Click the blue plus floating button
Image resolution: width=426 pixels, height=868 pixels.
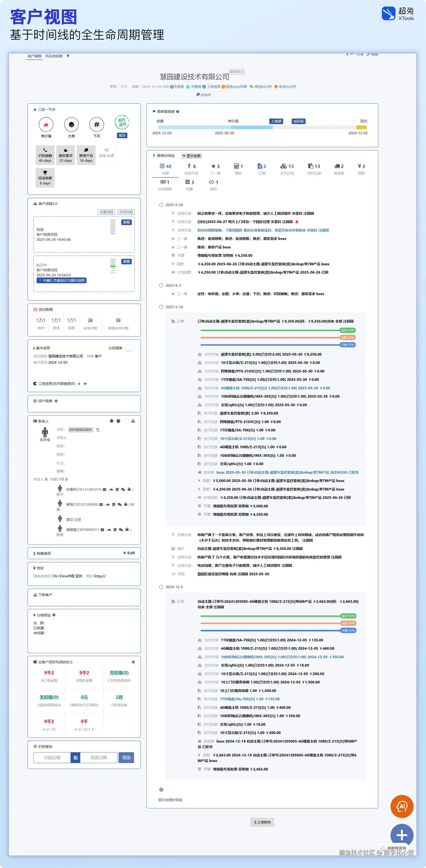[x=402, y=835]
